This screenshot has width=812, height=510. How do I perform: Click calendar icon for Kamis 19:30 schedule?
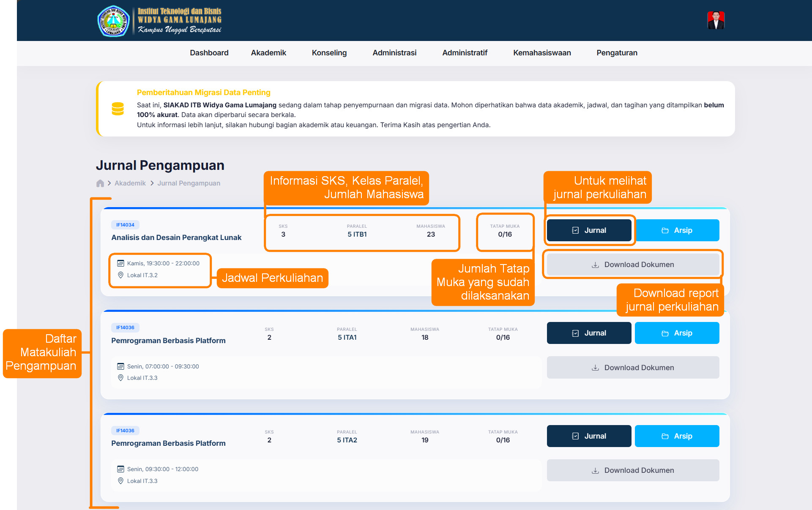point(120,263)
